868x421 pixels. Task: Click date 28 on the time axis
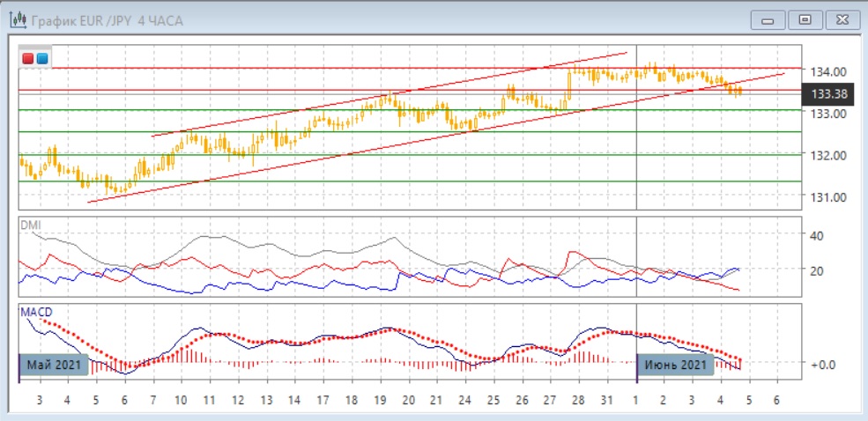coord(577,400)
